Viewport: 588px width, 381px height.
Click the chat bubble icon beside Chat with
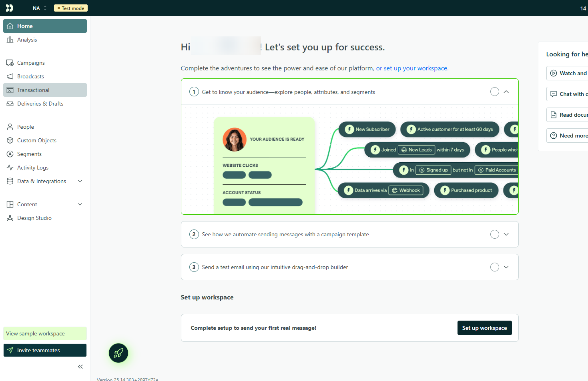[x=554, y=94]
